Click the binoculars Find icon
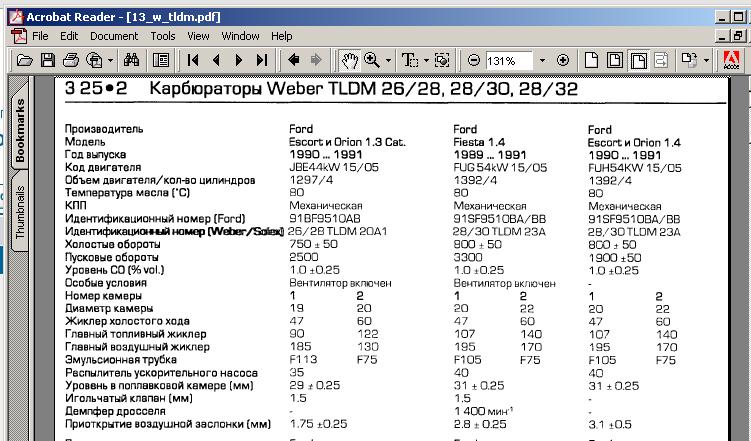Viewport: 751px width, 441px height. [132, 60]
